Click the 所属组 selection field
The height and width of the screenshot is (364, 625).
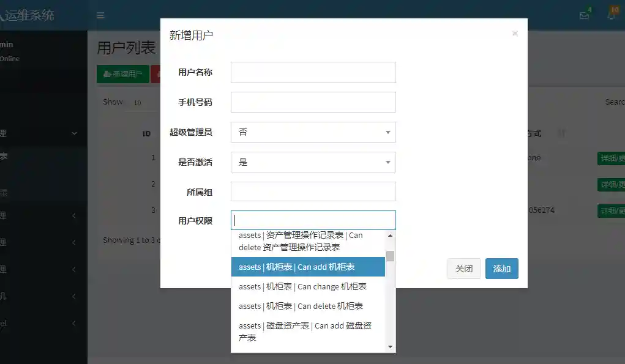(313, 191)
